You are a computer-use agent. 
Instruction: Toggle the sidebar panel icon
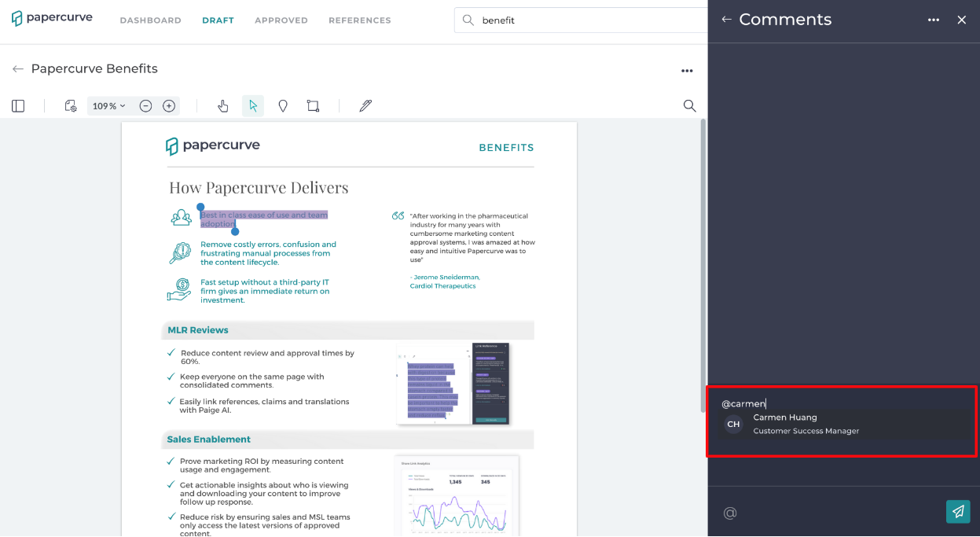click(x=18, y=106)
